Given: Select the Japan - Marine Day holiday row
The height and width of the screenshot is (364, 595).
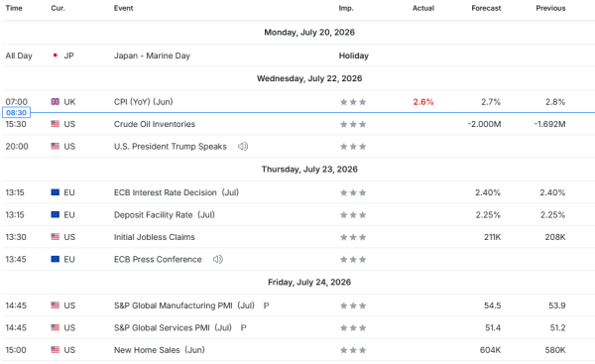Looking at the screenshot, I should 297,56.
